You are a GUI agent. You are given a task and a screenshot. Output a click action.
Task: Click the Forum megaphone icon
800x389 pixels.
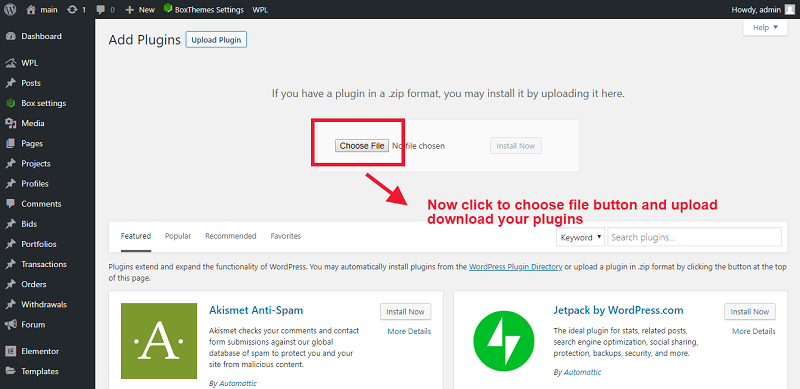pos(10,325)
